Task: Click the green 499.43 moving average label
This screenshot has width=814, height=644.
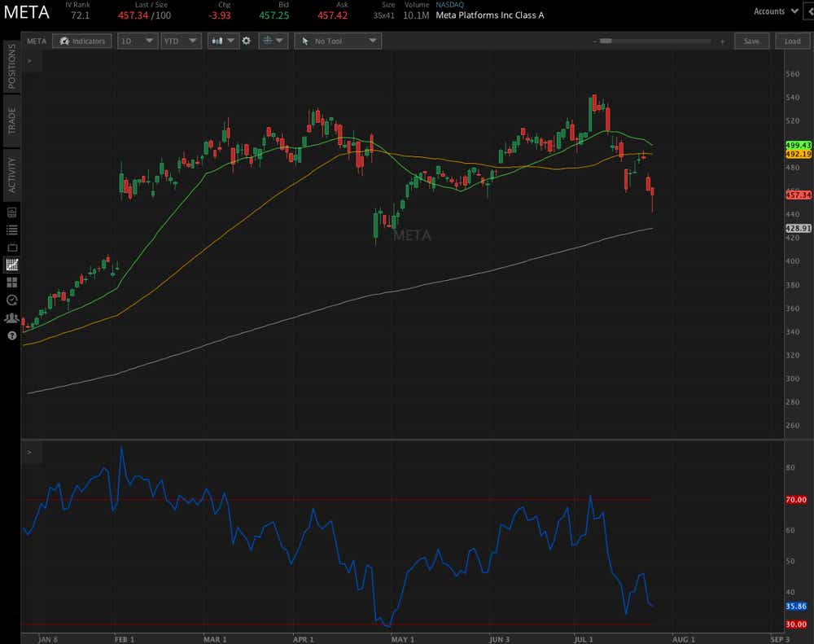Action: 798,146
